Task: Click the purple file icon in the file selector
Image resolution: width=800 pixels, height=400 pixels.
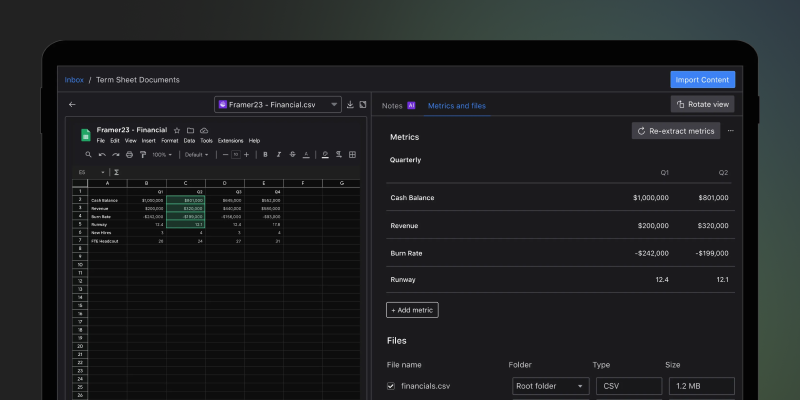Action: [222, 105]
